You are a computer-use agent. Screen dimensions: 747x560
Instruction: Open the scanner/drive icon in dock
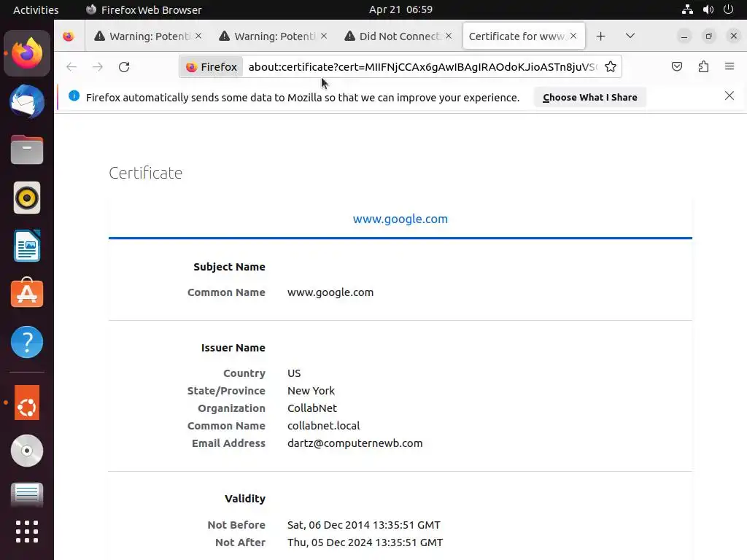(x=27, y=494)
